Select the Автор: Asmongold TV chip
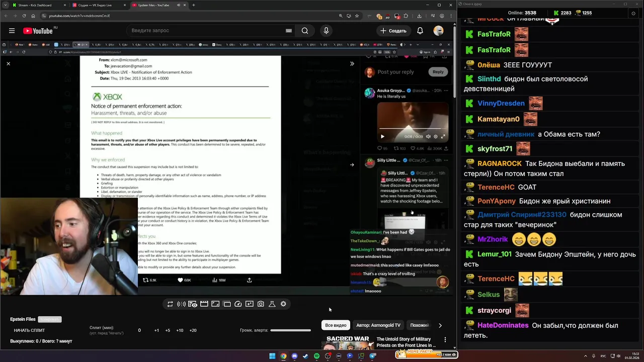Image resolution: width=644 pixels, height=362 pixels. (x=378, y=325)
